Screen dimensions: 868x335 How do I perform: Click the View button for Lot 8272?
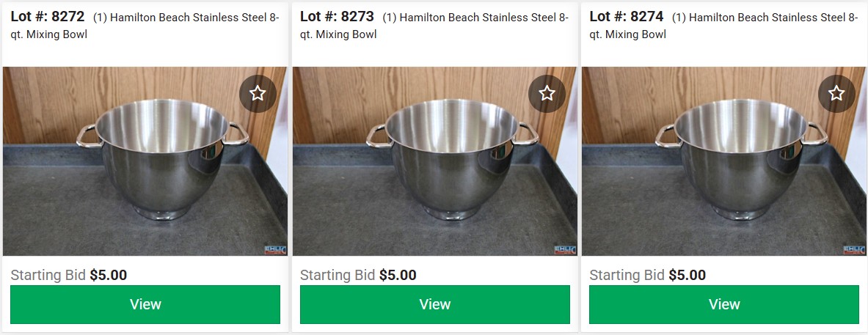[145, 305]
